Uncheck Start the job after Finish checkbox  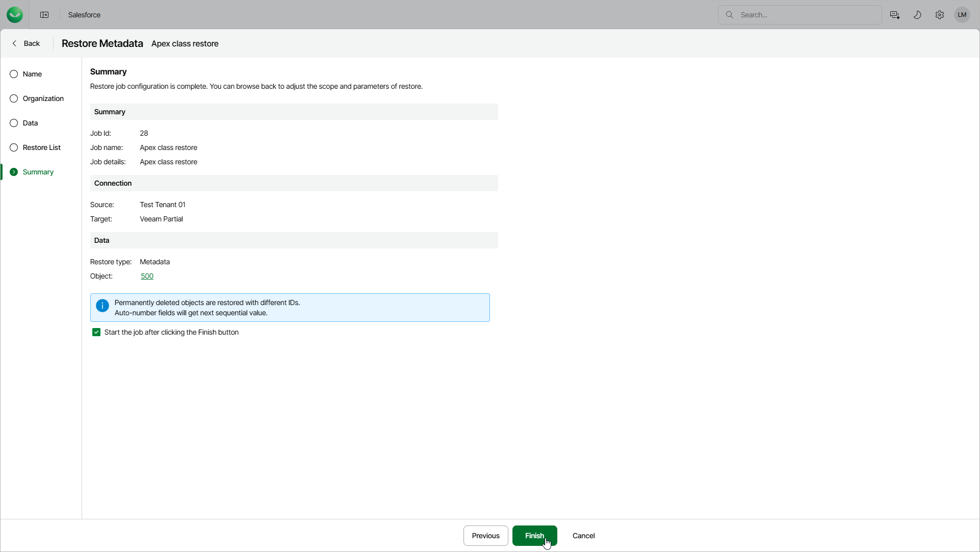pos(96,332)
